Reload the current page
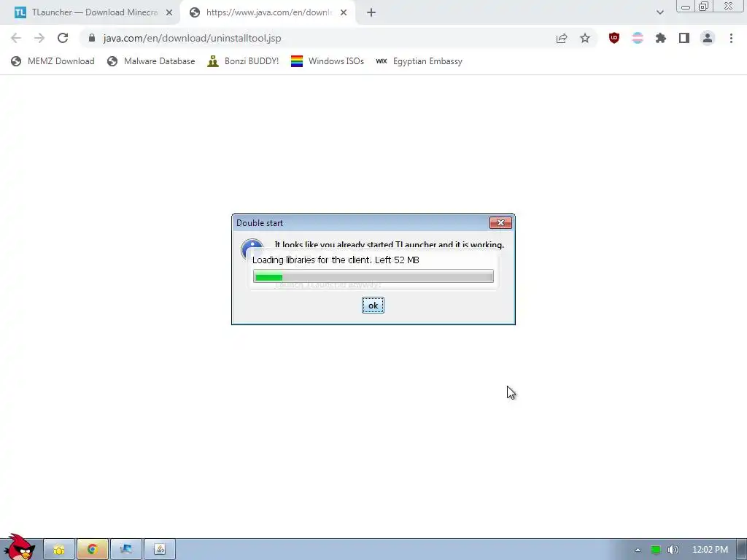Viewport: 747px width, 560px height. click(63, 38)
